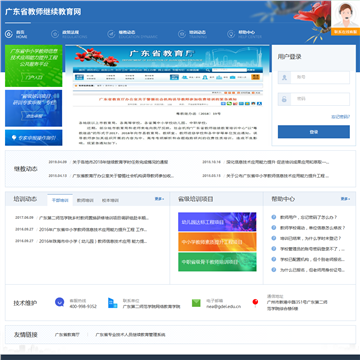This screenshot has width=360, height=360.
Task: Open the 幼儿园达标工程项目 purple banner
Action: (217, 222)
